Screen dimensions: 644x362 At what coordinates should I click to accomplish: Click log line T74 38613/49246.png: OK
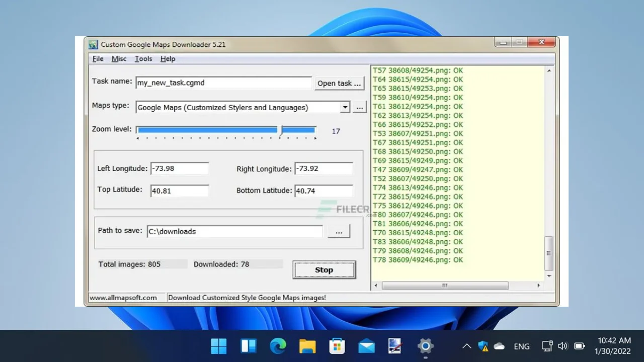(418, 188)
